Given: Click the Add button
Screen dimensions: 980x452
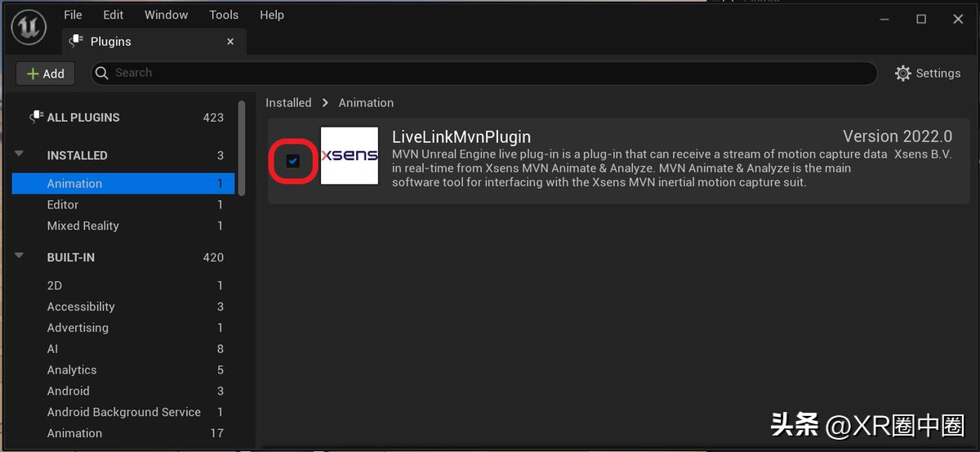Looking at the screenshot, I should point(46,74).
